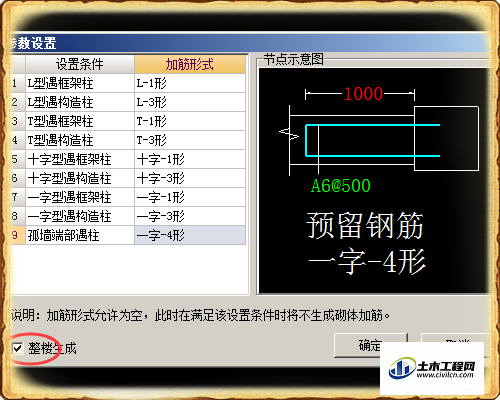This screenshot has width=500, height=400.
Task: Select the T型遇框架柱 condition cell
Action: point(80,121)
